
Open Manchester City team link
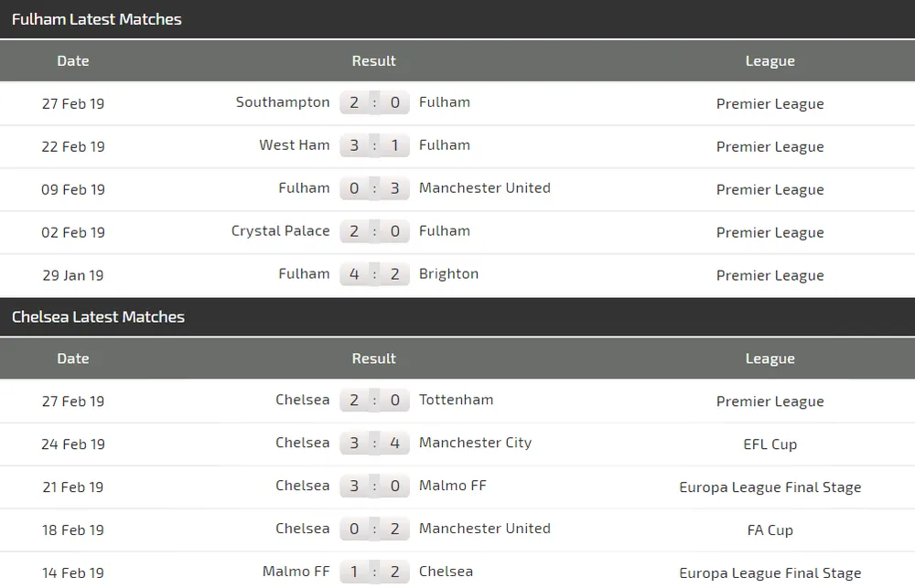475,443
